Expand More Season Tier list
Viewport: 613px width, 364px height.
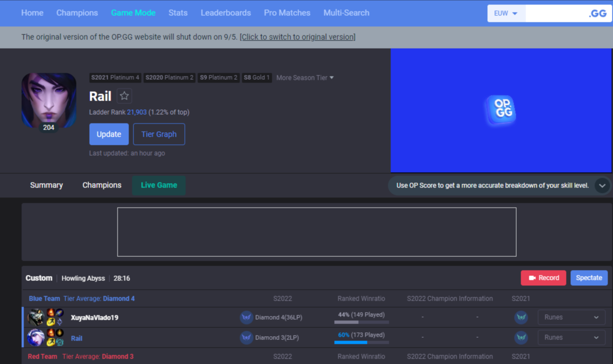(305, 78)
